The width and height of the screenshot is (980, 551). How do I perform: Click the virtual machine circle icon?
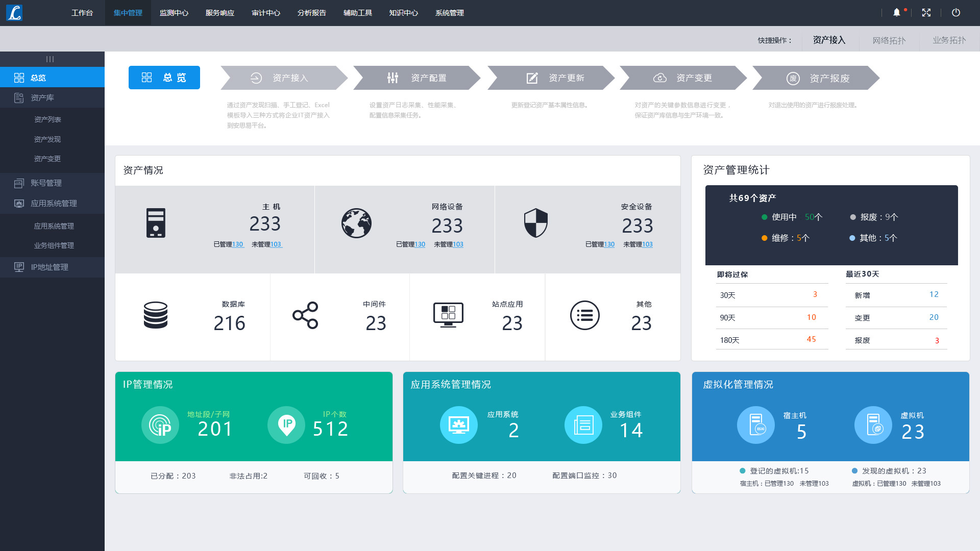click(x=873, y=424)
